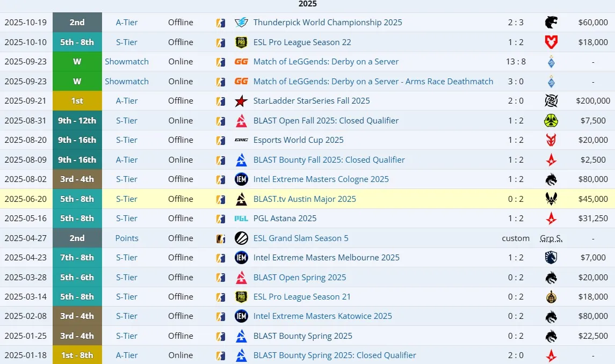Image resolution: width=615 pixels, height=364 pixels.
Task: Click 1st - 8th placement dated 2025-01-18
Action: (77, 355)
